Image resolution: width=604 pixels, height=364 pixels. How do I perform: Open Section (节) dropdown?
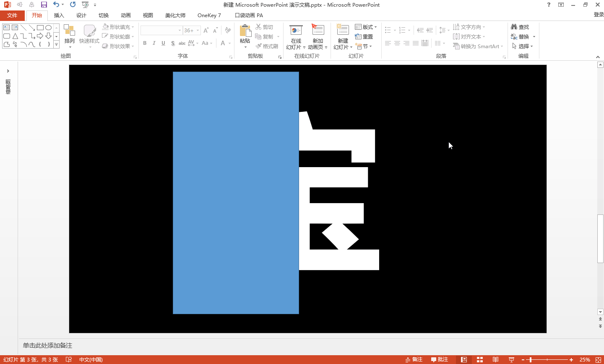click(363, 46)
